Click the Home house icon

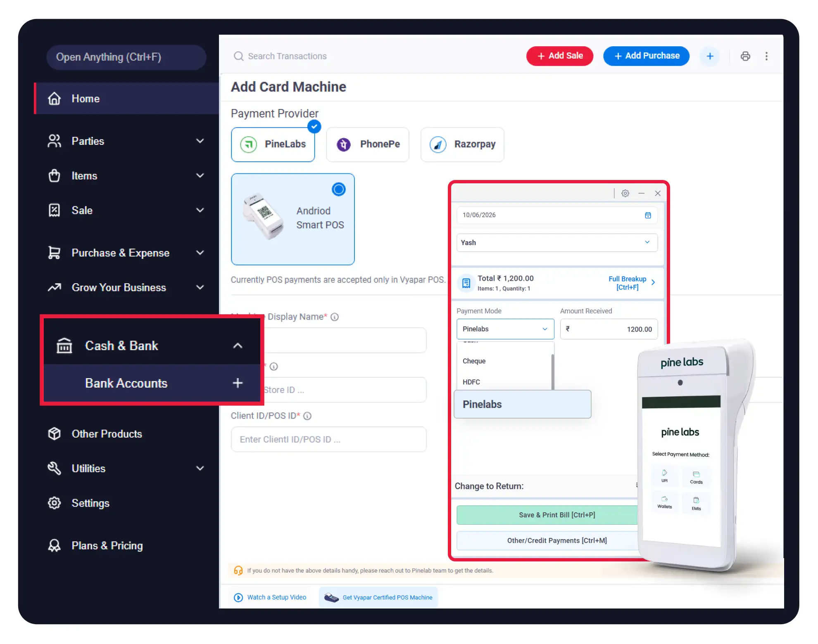pos(54,99)
